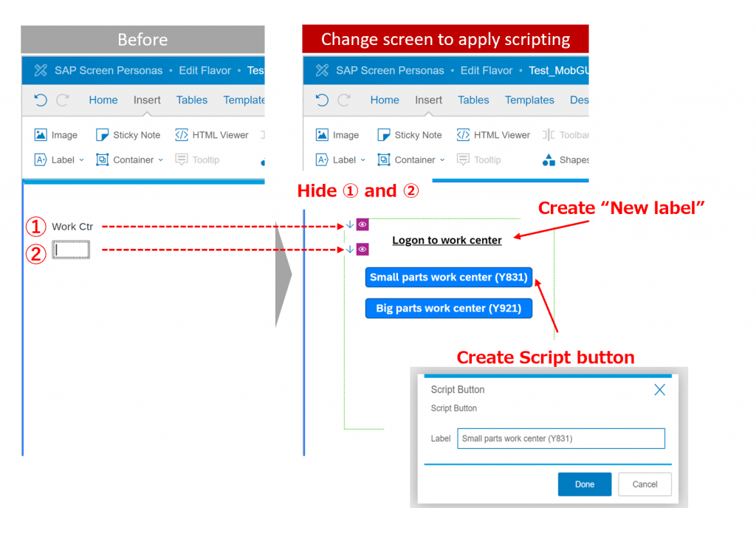Viewport: 756px width, 553px height.
Task: Click the Cancel button in the dialog
Action: coord(645,484)
